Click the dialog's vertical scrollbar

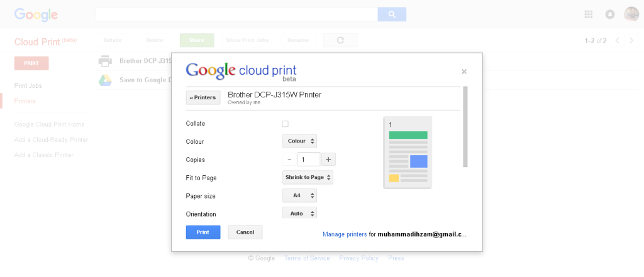465,126
